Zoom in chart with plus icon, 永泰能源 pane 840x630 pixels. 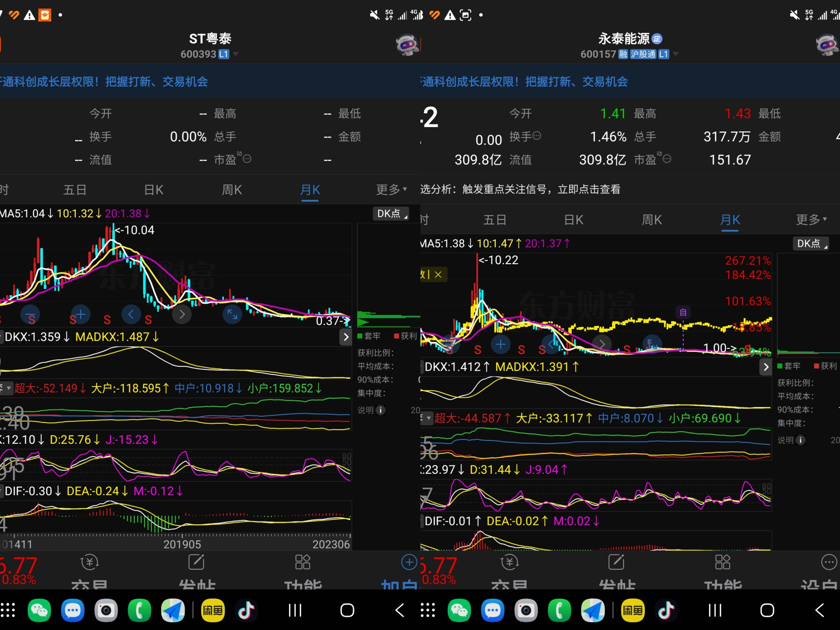tap(500, 345)
